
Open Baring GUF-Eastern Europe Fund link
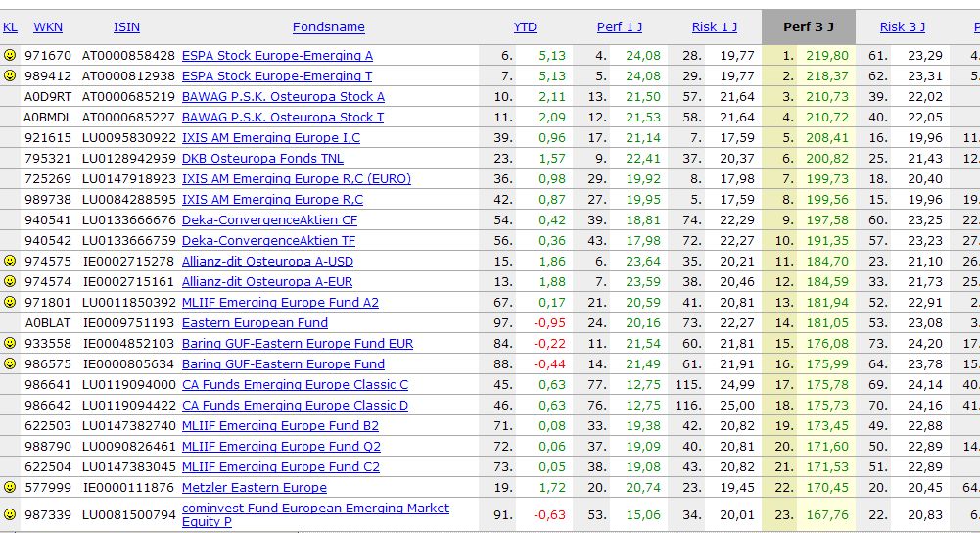point(283,364)
